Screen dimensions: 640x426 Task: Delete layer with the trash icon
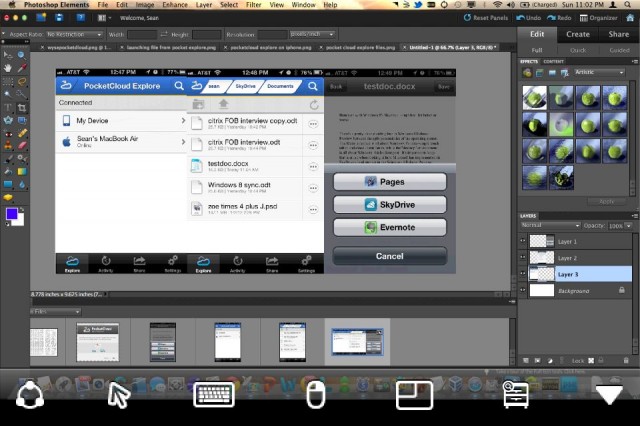(626, 361)
